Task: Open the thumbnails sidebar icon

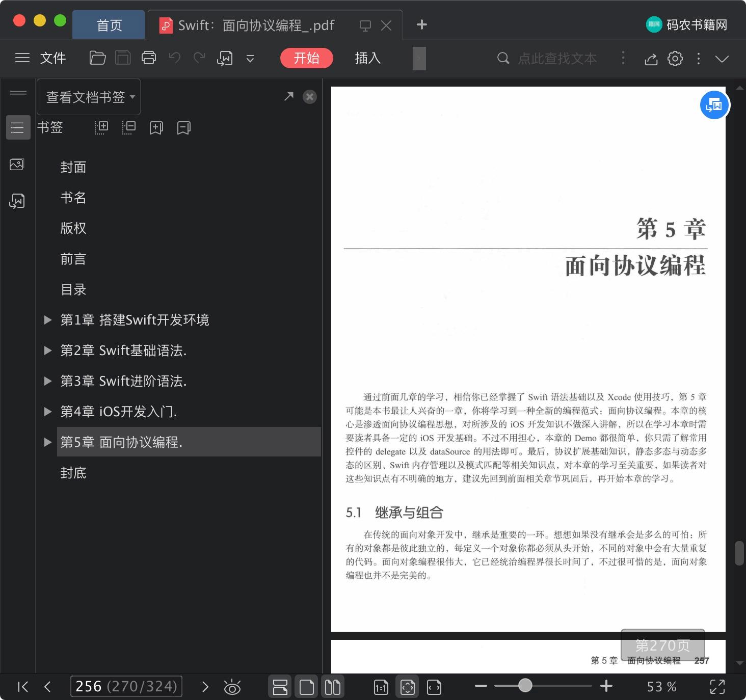Action: pyautogui.click(x=17, y=164)
